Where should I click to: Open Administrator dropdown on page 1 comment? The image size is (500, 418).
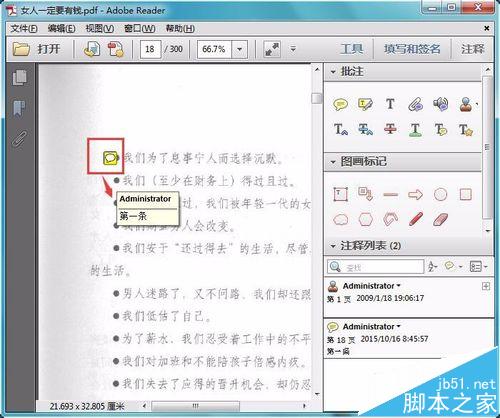pyautogui.click(x=399, y=286)
